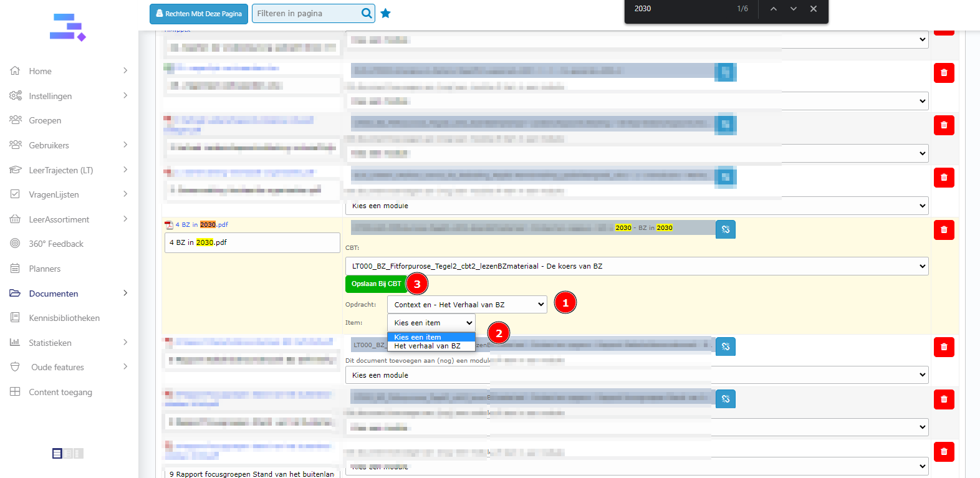Click the favorite star icon
This screenshot has height=478, width=980.
point(386,13)
